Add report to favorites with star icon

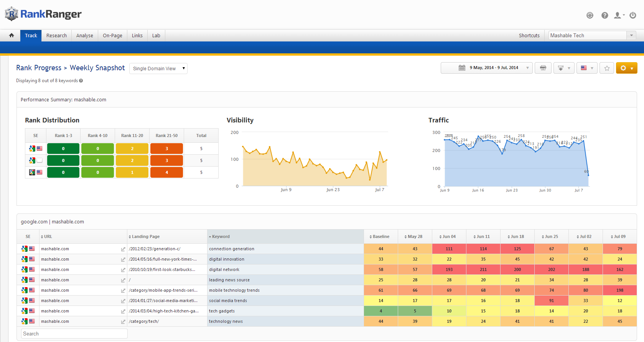click(x=607, y=68)
